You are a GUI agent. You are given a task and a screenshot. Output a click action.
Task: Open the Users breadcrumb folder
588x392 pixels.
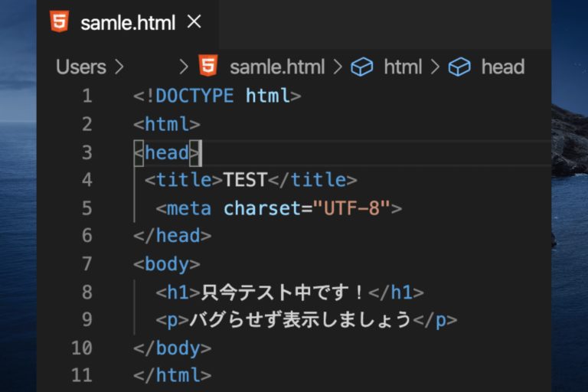pos(80,67)
